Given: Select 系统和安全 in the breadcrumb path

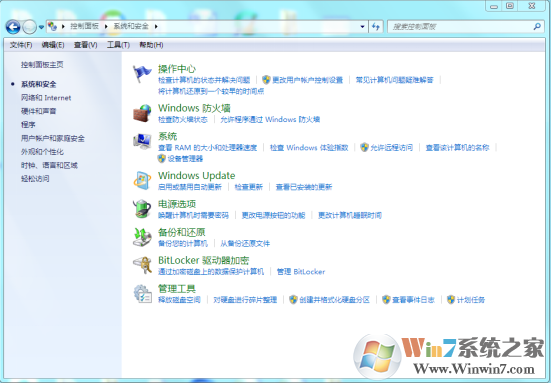Looking at the screenshot, I should point(131,26).
